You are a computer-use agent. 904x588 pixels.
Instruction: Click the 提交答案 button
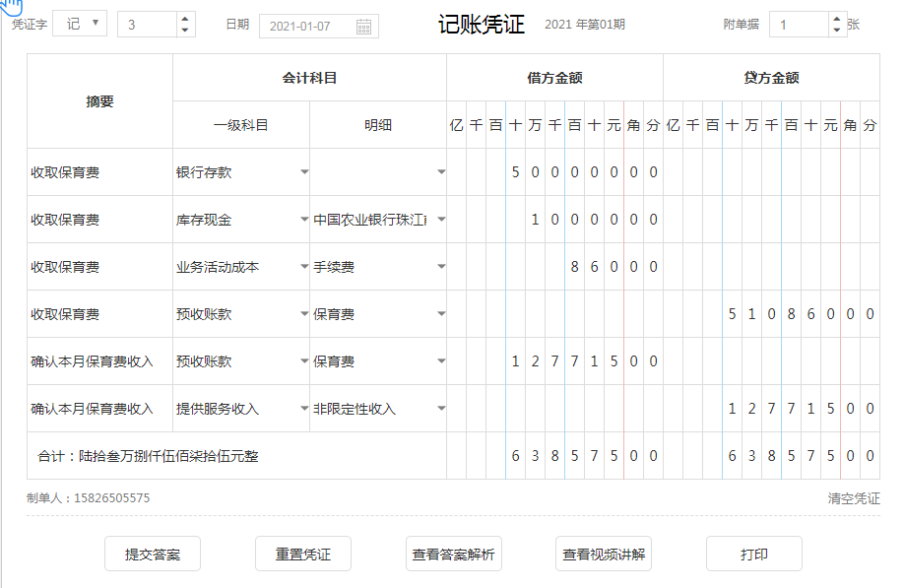pos(153,555)
